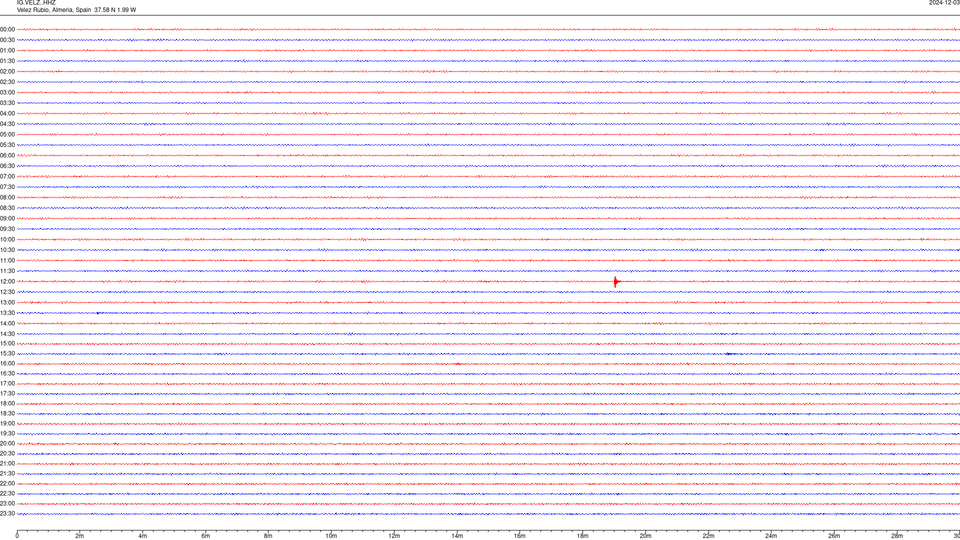Click the 13:00 trace label
960x540 pixels.
7,302
